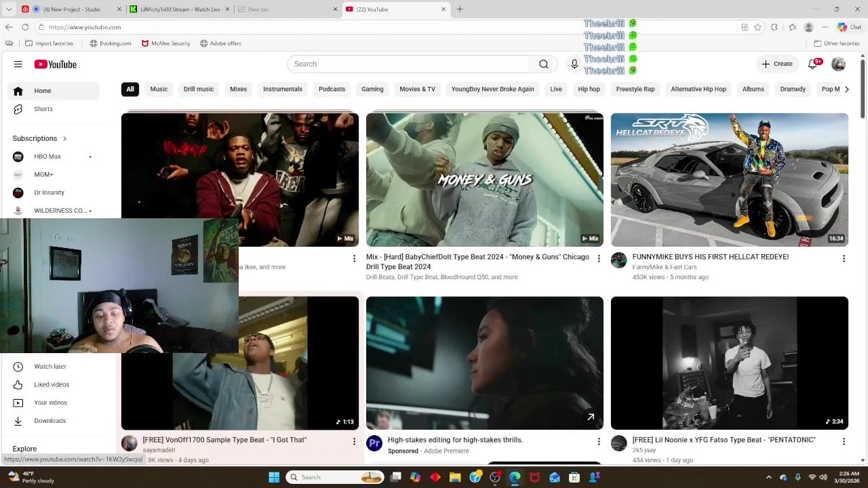The width and height of the screenshot is (868, 488).
Task: Select the Drill music filter chip
Action: pyautogui.click(x=199, y=89)
